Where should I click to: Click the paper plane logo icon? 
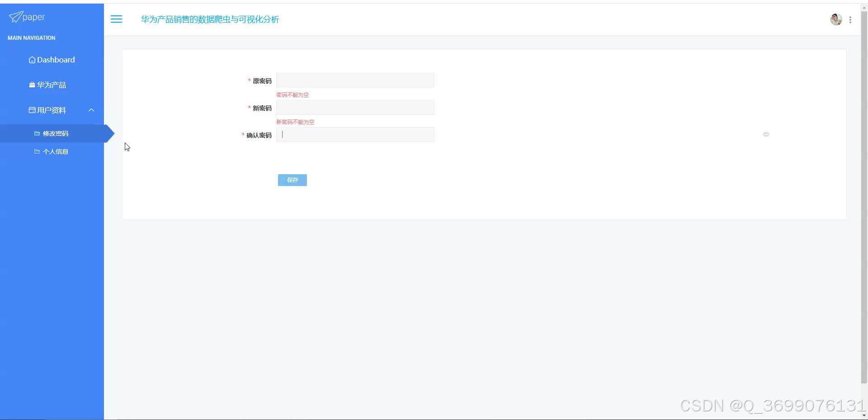pos(15,17)
